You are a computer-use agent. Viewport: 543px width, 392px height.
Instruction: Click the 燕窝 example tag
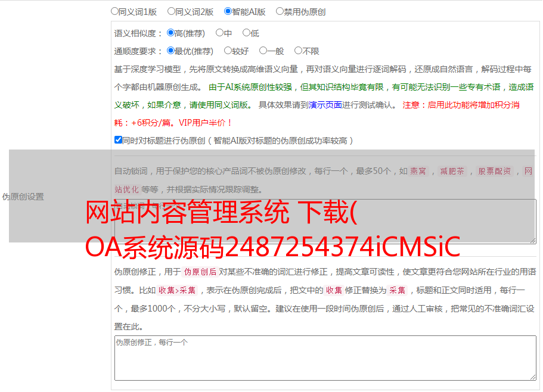(x=418, y=171)
